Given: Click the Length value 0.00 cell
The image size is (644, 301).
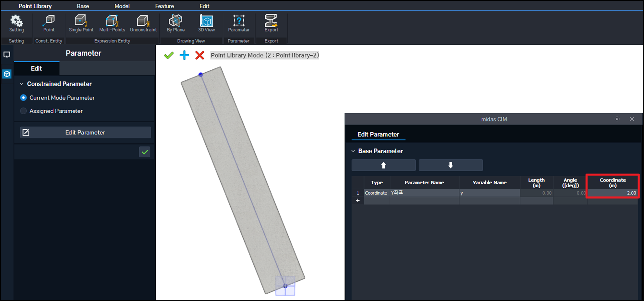Looking at the screenshot, I should 536,193.
